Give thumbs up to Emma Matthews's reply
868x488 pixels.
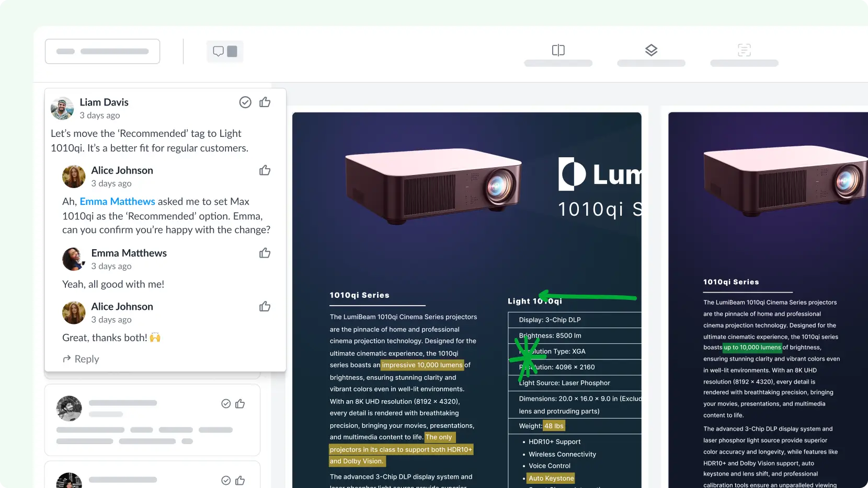(265, 253)
